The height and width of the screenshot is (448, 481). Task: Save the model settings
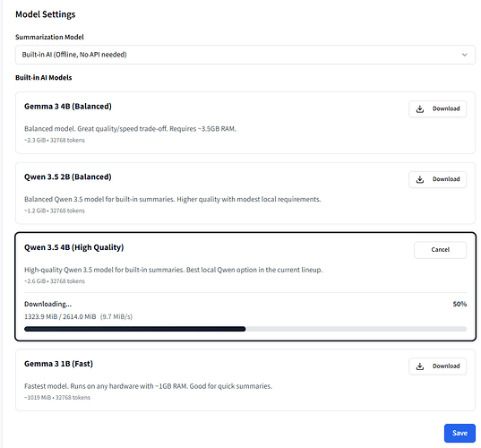tap(460, 433)
